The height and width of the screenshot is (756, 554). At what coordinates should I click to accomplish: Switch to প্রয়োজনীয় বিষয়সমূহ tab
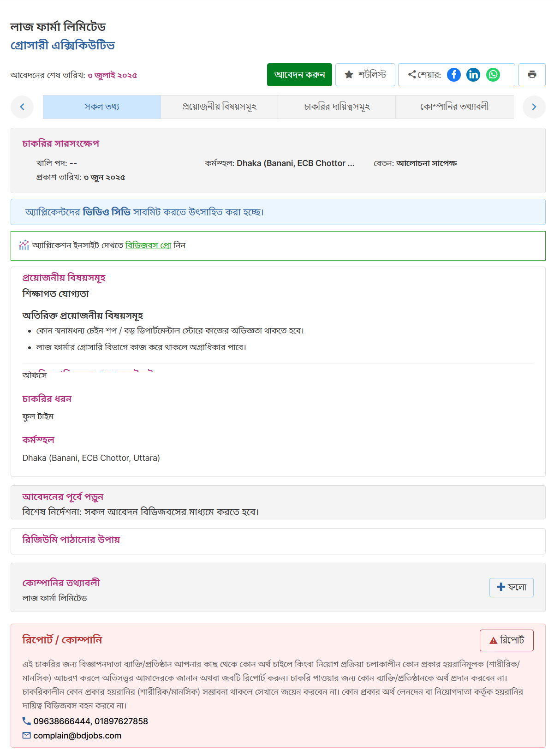219,107
